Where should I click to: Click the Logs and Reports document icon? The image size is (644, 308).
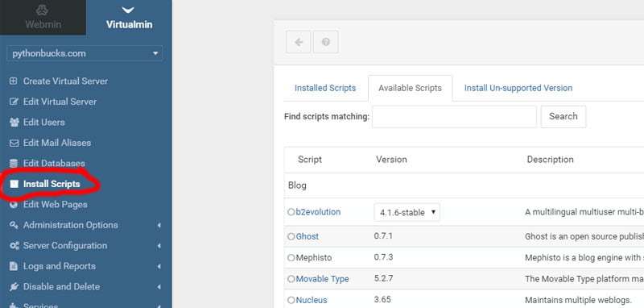point(14,266)
